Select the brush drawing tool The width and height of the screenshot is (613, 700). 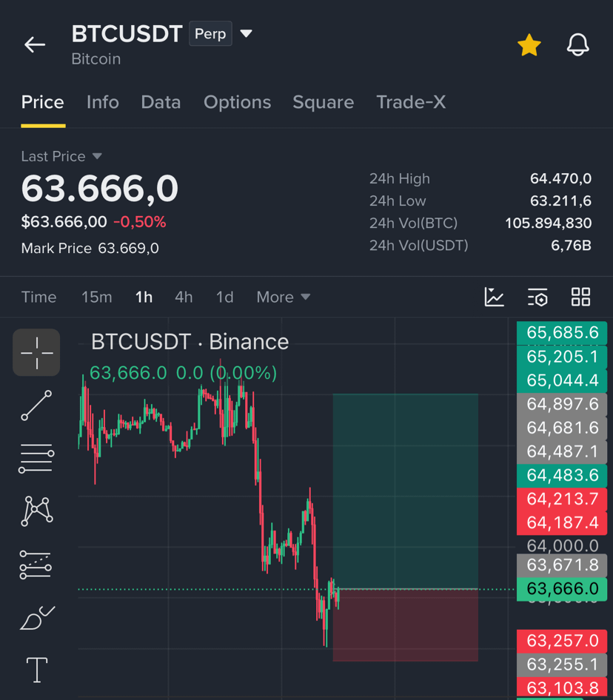tap(38, 618)
